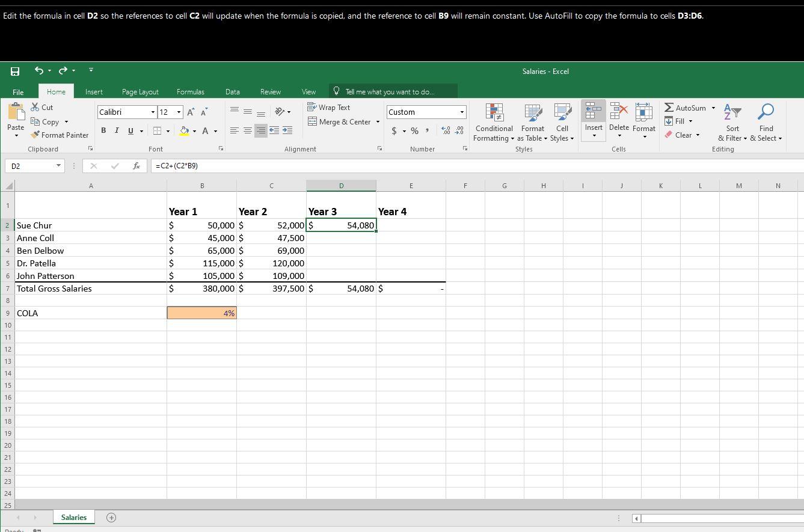Open the Number Format dropdown showing Custom
Viewport: 804px width, 532px height.
click(426, 112)
